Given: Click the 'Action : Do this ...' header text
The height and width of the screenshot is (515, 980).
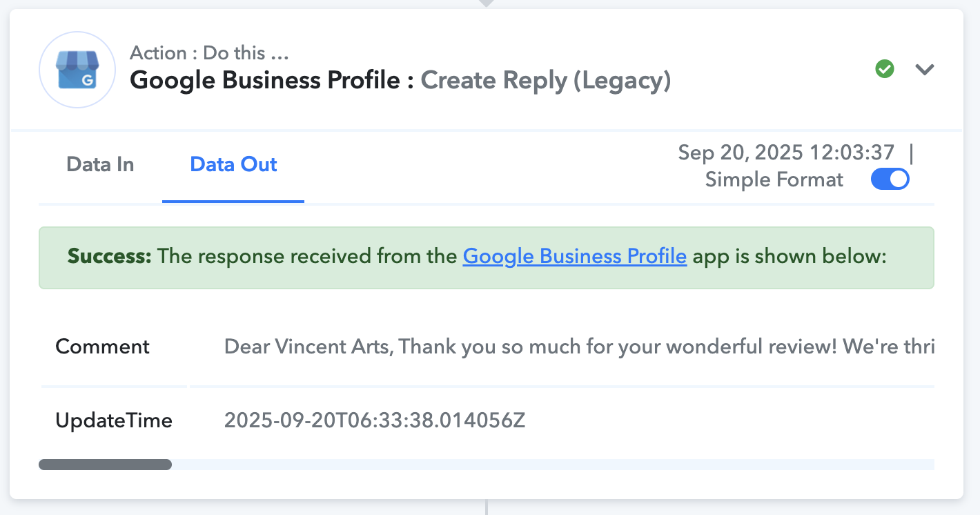Looking at the screenshot, I should (x=209, y=52).
